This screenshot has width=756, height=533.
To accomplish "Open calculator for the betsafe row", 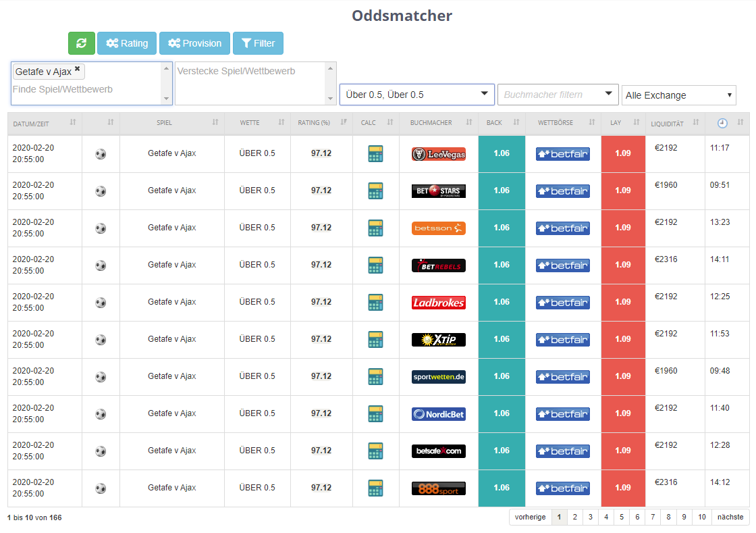I will (375, 451).
